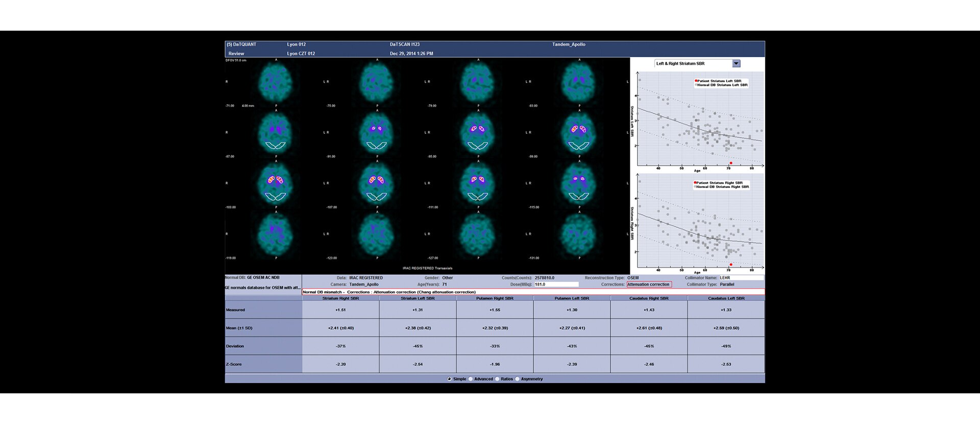Select the brain slice at -71.00
This screenshot has width=980, height=424.
point(276,82)
